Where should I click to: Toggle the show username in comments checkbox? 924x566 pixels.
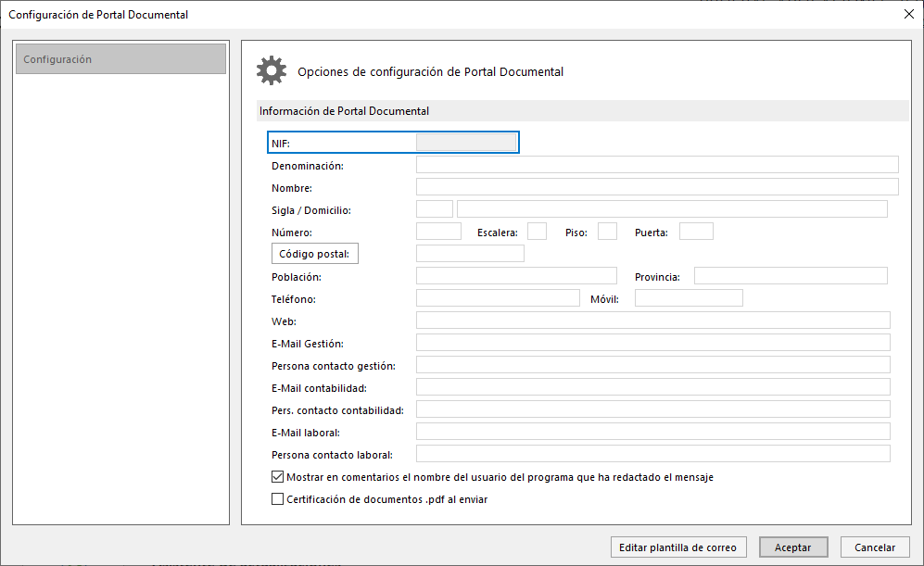coord(277,477)
